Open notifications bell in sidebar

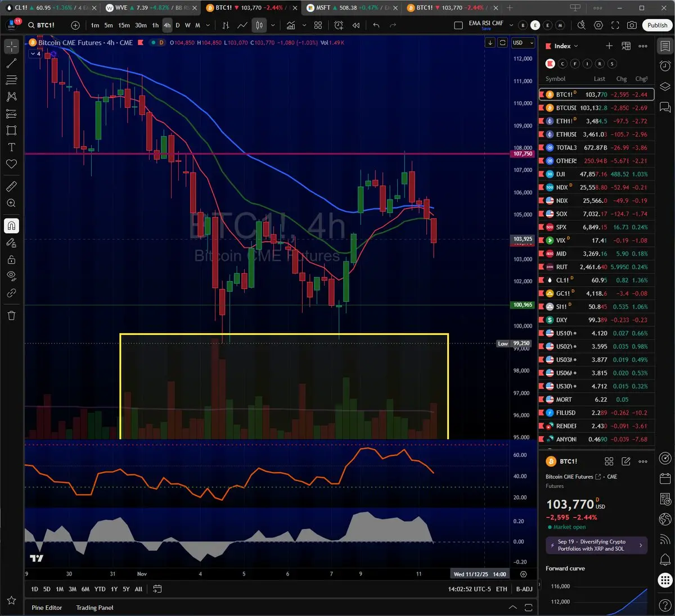665,559
